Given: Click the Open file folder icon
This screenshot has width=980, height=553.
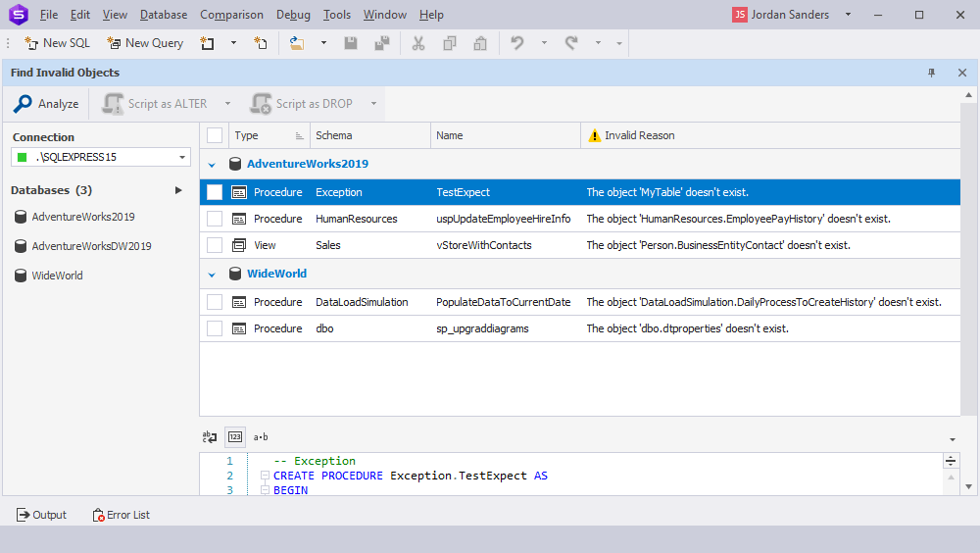Looking at the screenshot, I should [x=297, y=43].
